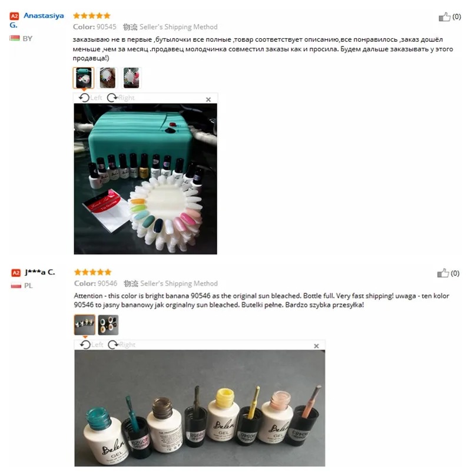Image resolution: width=471 pixels, height=476 pixels.
Task: Click the enlarged photo of teal nail lamp
Action: click(x=145, y=179)
